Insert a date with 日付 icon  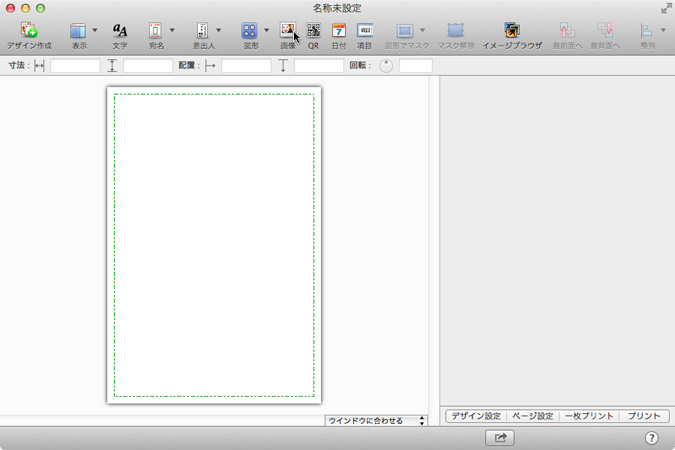(339, 32)
